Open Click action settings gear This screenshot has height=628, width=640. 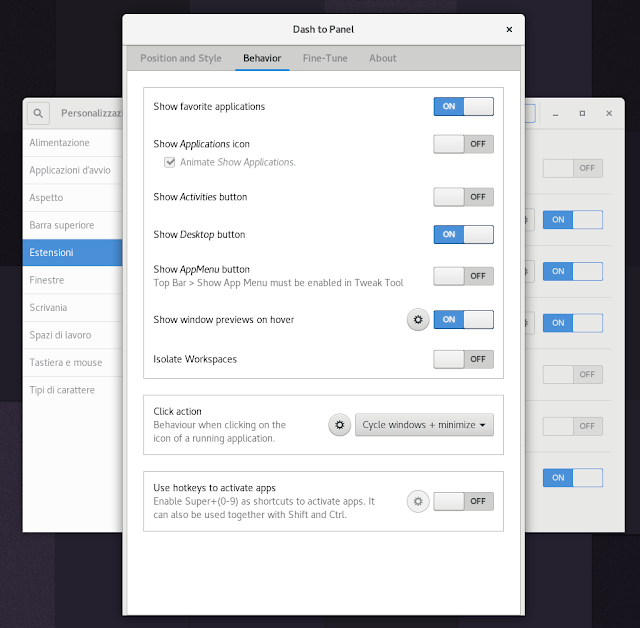pos(340,425)
